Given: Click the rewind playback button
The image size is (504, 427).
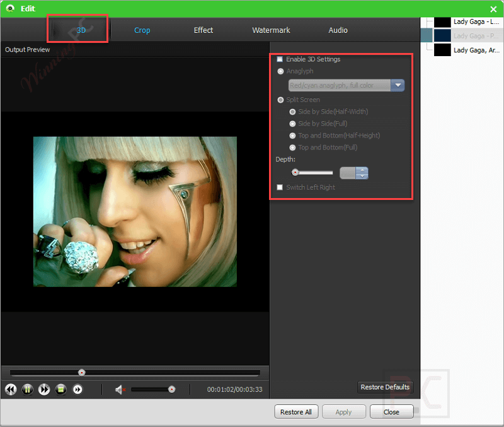Looking at the screenshot, I should (x=11, y=389).
